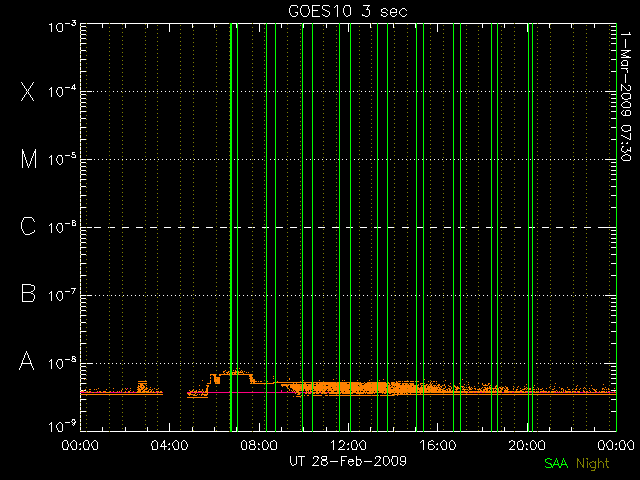640x480 pixels.
Task: Select the X flare class label
Action: click(28, 91)
